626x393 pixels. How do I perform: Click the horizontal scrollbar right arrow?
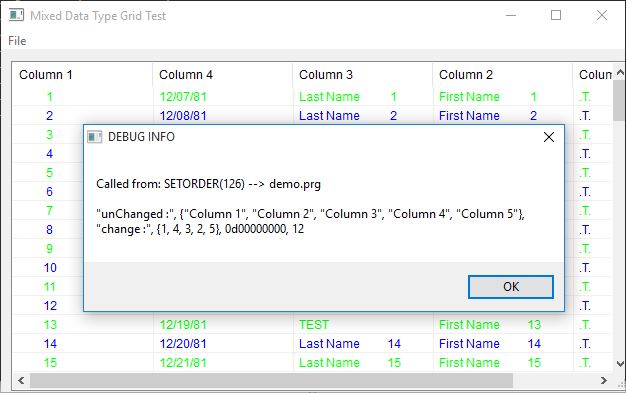[604, 381]
